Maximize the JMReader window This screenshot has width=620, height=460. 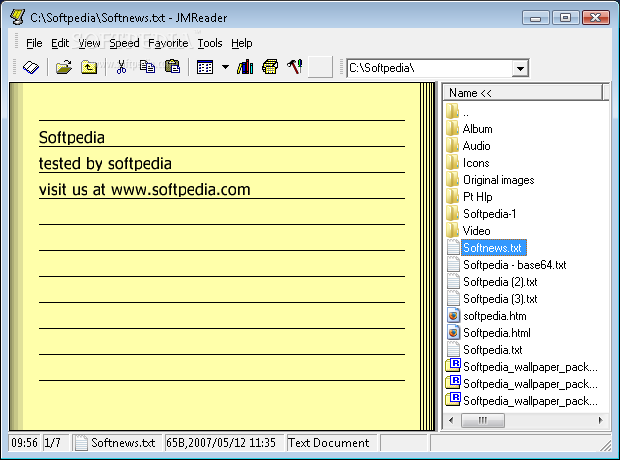(565, 18)
